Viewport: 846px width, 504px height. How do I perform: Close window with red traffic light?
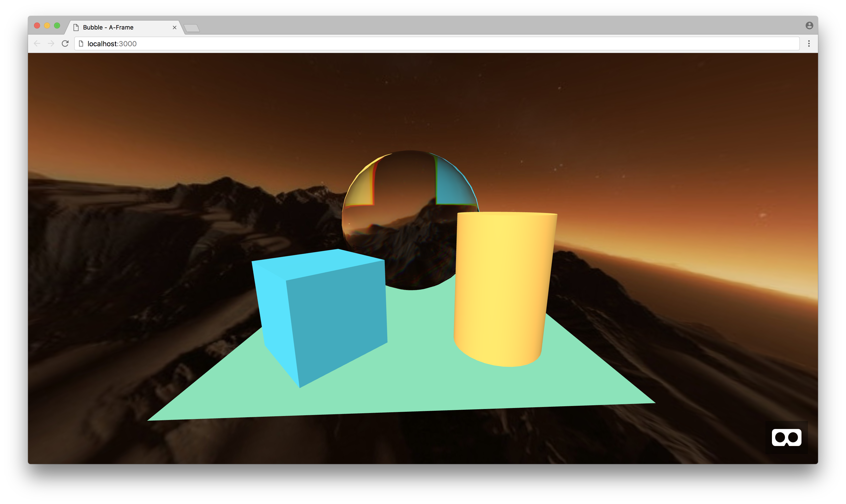tap(37, 25)
